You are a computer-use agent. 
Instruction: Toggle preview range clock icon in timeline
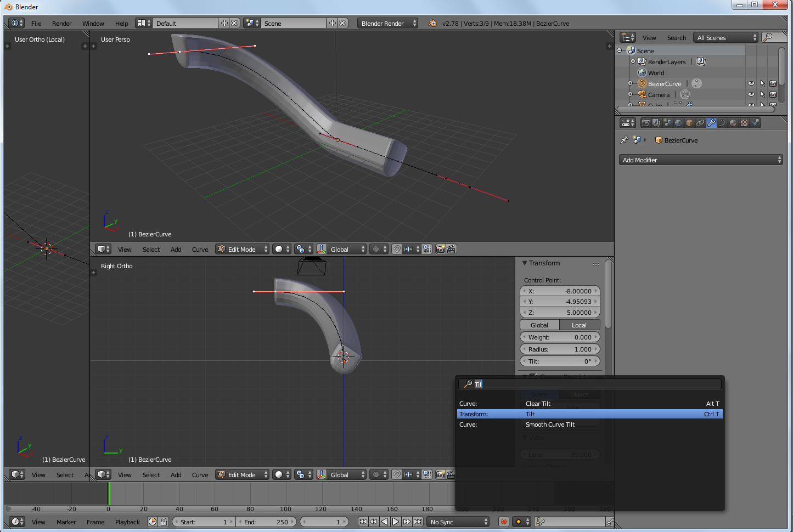tap(153, 522)
